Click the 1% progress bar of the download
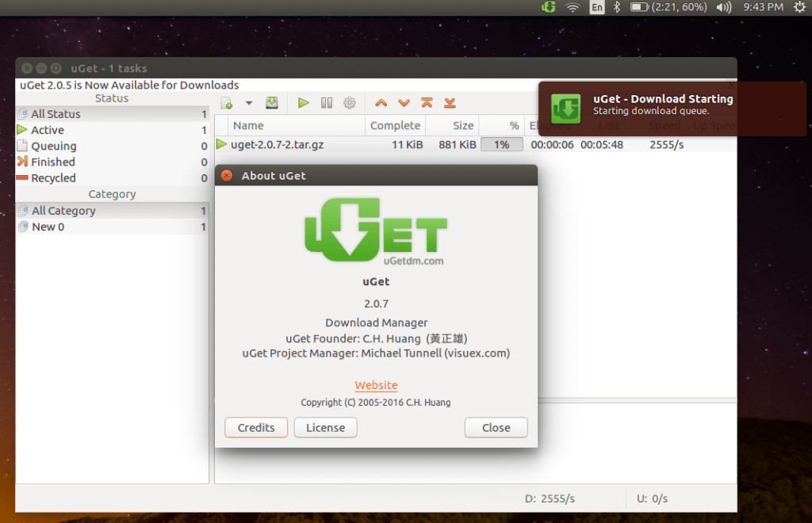Viewport: 812px width, 523px height. click(501, 145)
